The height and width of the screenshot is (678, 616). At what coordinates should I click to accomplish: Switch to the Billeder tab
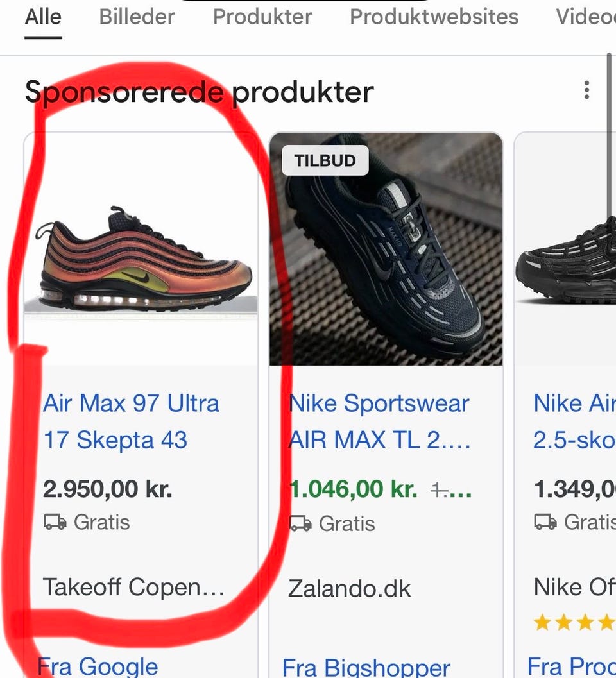point(137,17)
